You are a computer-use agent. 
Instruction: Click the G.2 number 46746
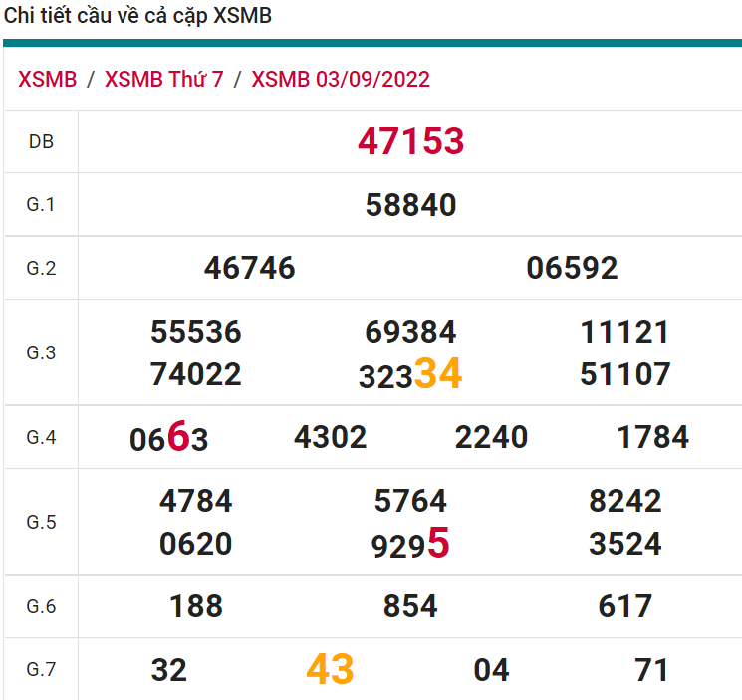(x=250, y=268)
